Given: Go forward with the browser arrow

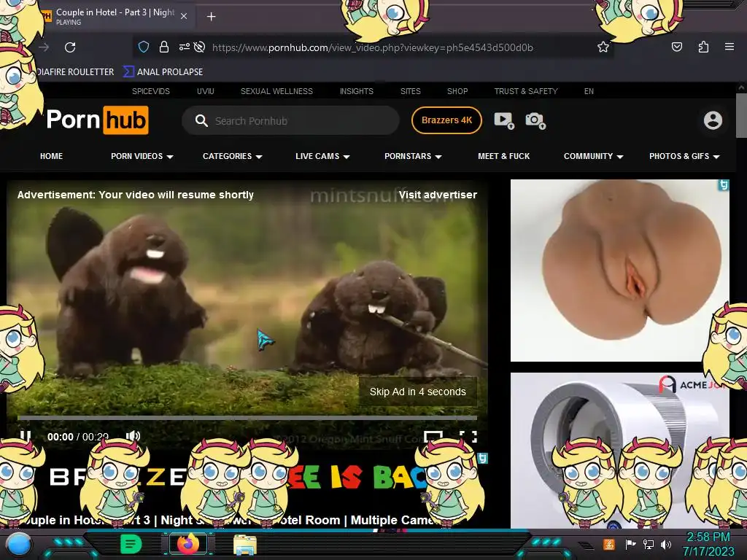Looking at the screenshot, I should (44, 47).
